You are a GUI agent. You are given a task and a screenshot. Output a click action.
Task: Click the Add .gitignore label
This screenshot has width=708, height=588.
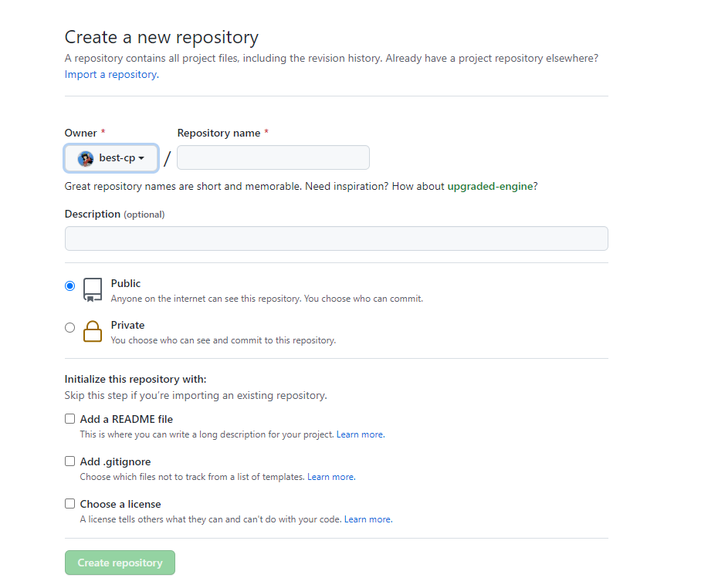(115, 461)
